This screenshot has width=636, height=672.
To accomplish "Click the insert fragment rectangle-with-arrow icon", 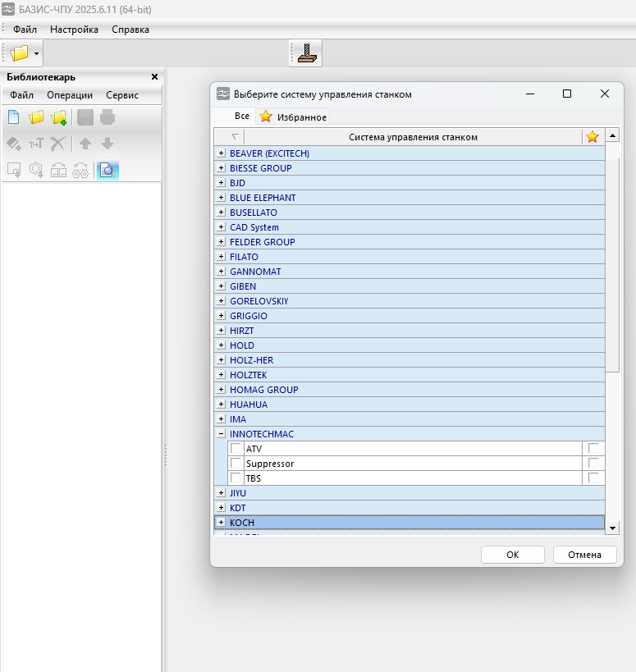I will tap(14, 170).
